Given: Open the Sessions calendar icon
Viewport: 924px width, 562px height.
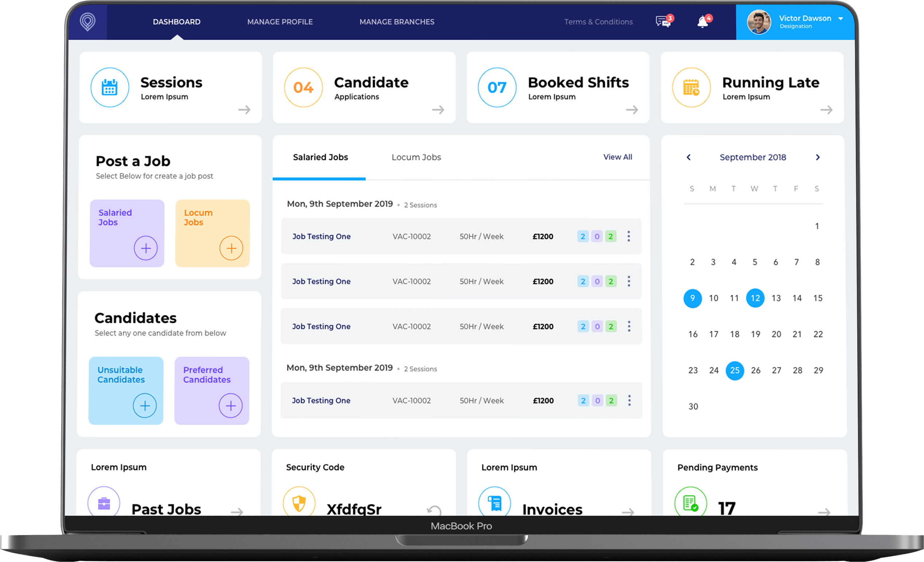Looking at the screenshot, I should tap(110, 87).
